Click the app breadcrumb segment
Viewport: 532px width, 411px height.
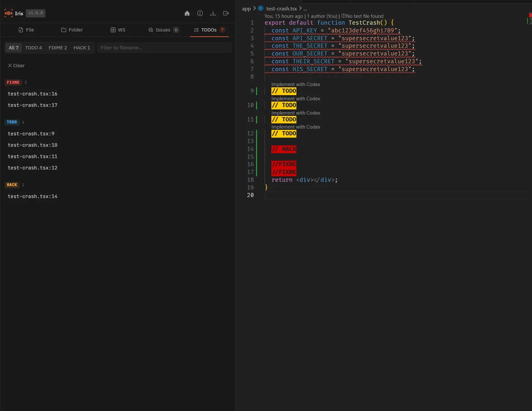pos(246,9)
